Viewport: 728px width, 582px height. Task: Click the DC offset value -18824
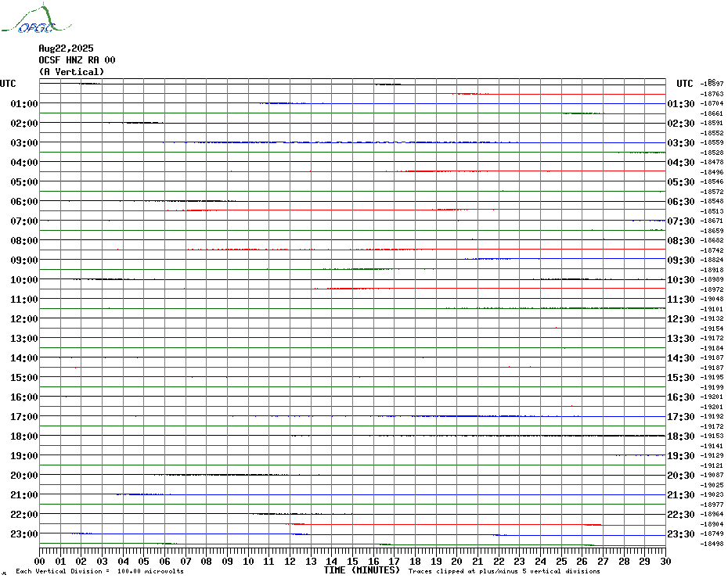(x=712, y=260)
